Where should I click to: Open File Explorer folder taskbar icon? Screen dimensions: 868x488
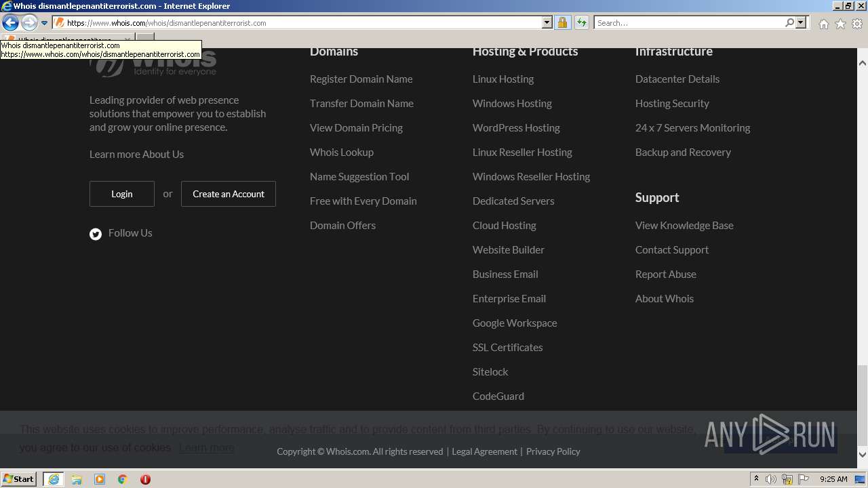[x=77, y=479]
